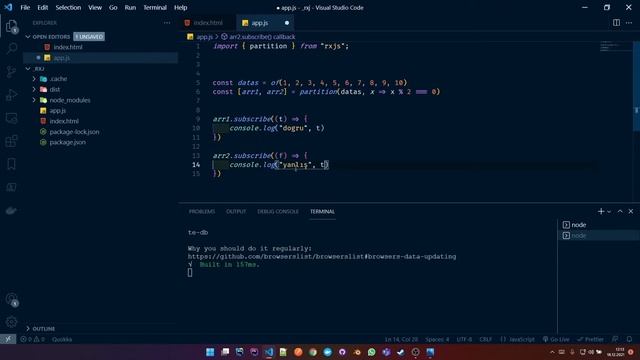Open the Remote Explorer view

pyautogui.click(x=11, y=118)
